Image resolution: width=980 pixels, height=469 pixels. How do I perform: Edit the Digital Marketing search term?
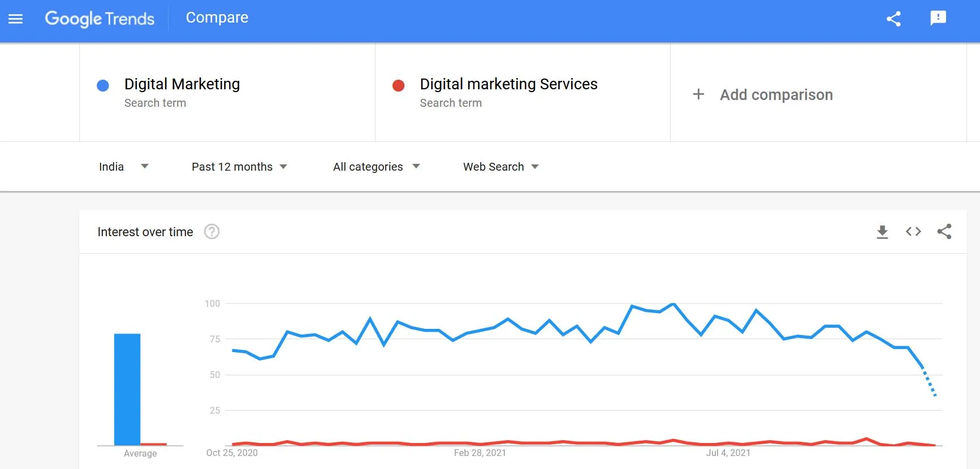[x=182, y=84]
